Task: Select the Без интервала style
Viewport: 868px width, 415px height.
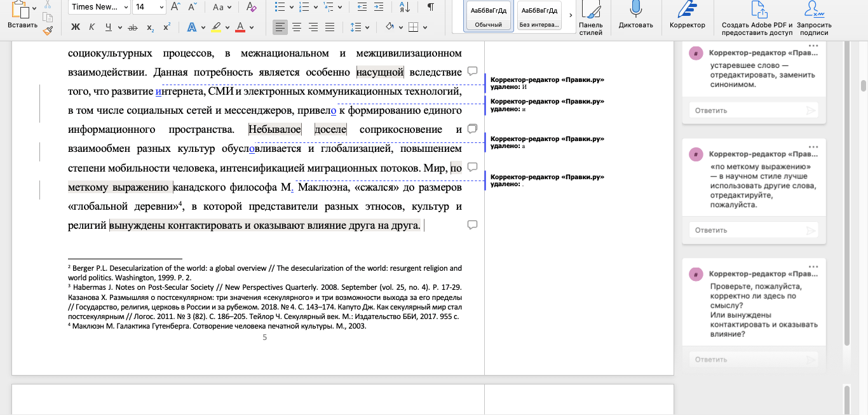Action: (x=540, y=16)
